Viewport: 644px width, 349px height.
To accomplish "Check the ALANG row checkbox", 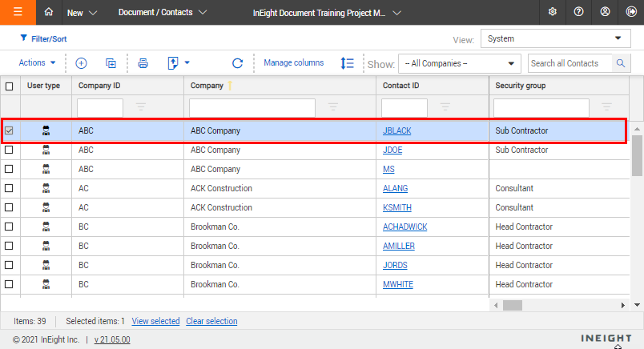I will [x=9, y=188].
